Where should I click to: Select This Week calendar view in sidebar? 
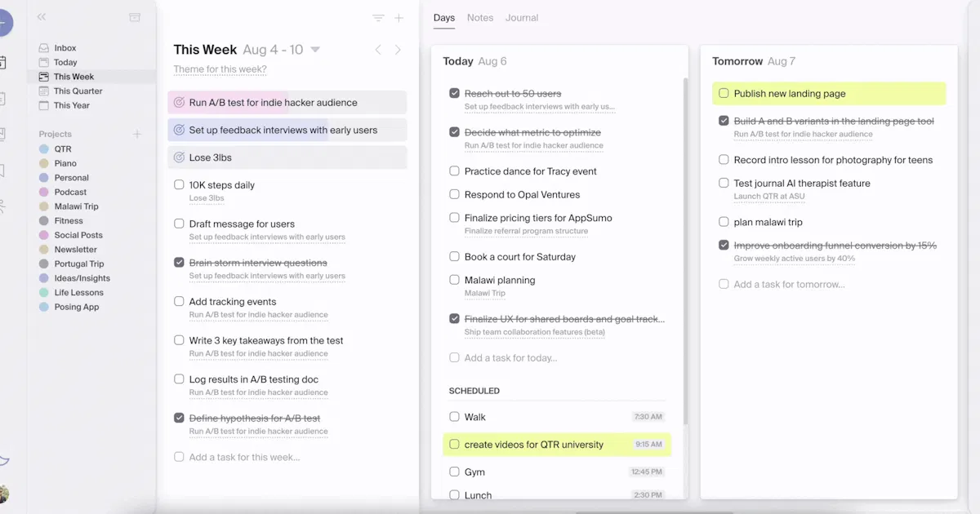coord(73,77)
